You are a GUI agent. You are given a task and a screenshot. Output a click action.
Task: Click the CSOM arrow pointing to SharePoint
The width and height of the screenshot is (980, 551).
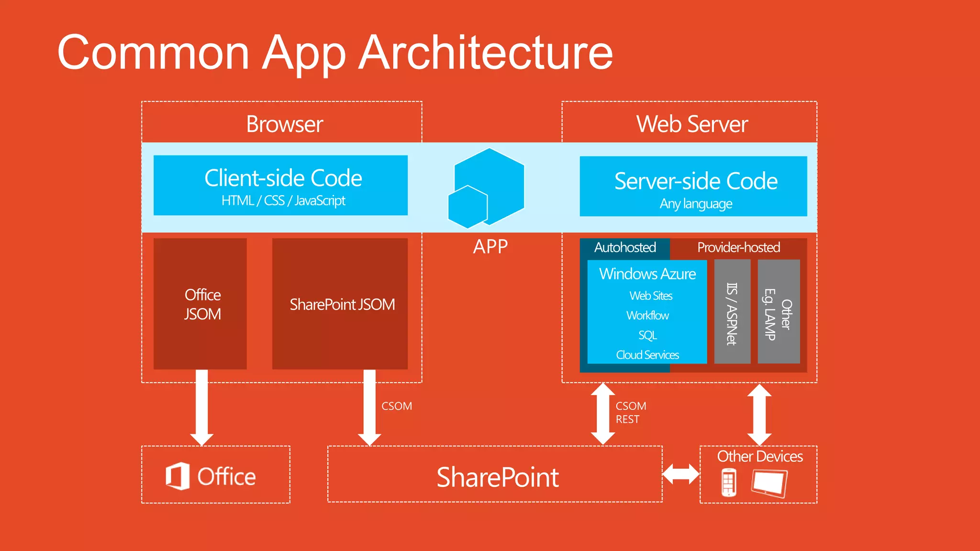pyautogui.click(x=369, y=407)
